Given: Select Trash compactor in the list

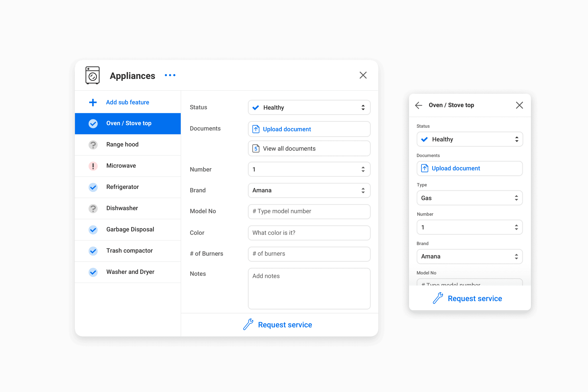Looking at the screenshot, I should [x=128, y=251].
